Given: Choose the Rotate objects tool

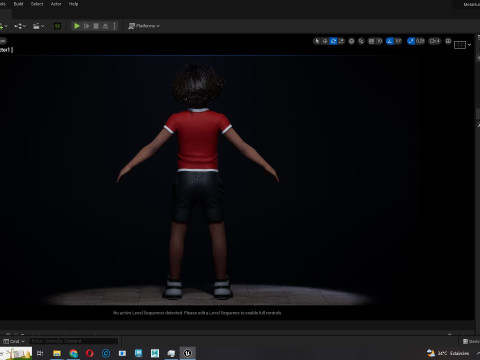Looking at the screenshot, I should [x=333, y=41].
